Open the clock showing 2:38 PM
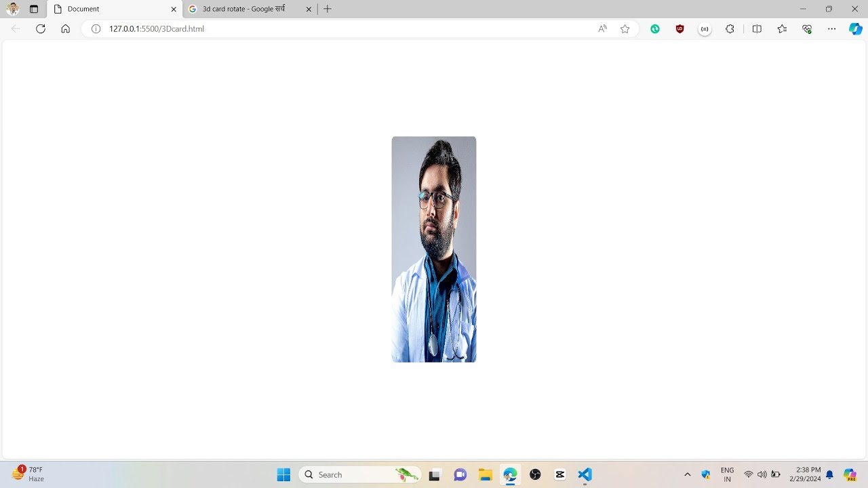This screenshot has width=868, height=488. [x=805, y=474]
